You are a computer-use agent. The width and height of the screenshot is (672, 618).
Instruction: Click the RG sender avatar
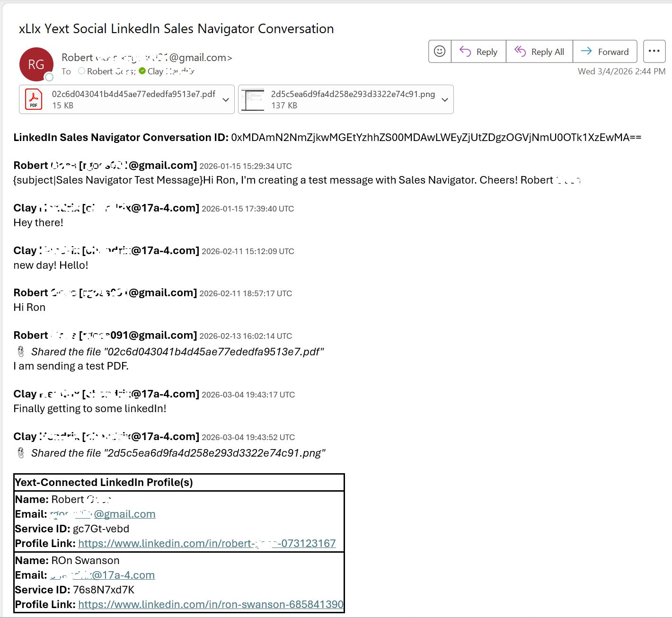(36, 64)
